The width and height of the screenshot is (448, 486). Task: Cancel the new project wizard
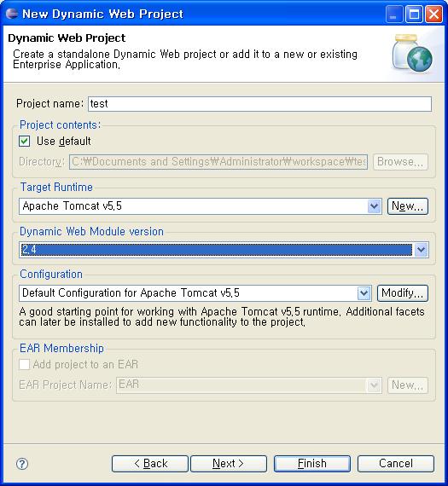396,464
